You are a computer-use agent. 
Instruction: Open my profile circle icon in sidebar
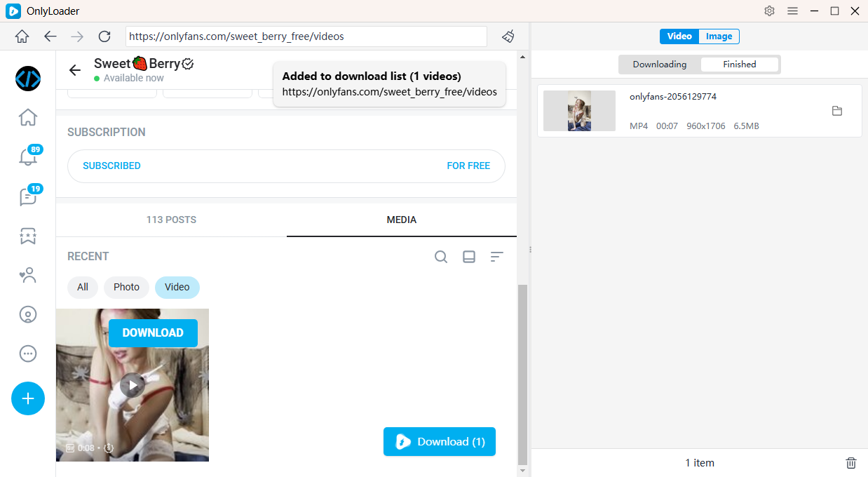pos(28,314)
